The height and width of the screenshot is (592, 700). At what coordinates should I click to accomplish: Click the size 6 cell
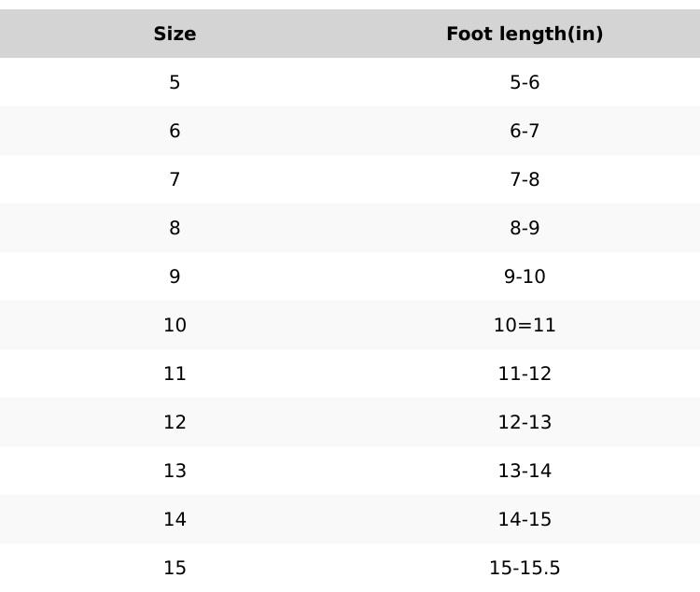click(175, 132)
